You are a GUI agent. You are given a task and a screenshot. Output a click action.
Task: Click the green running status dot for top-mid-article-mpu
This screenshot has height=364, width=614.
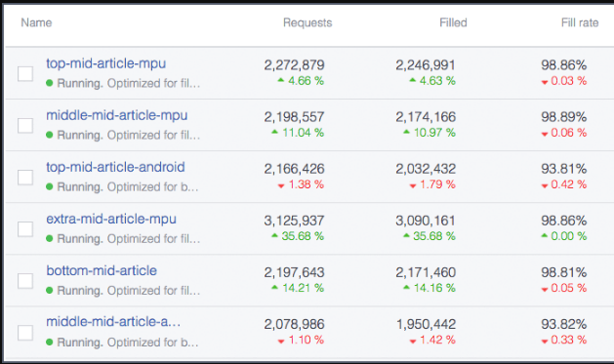pos(50,83)
